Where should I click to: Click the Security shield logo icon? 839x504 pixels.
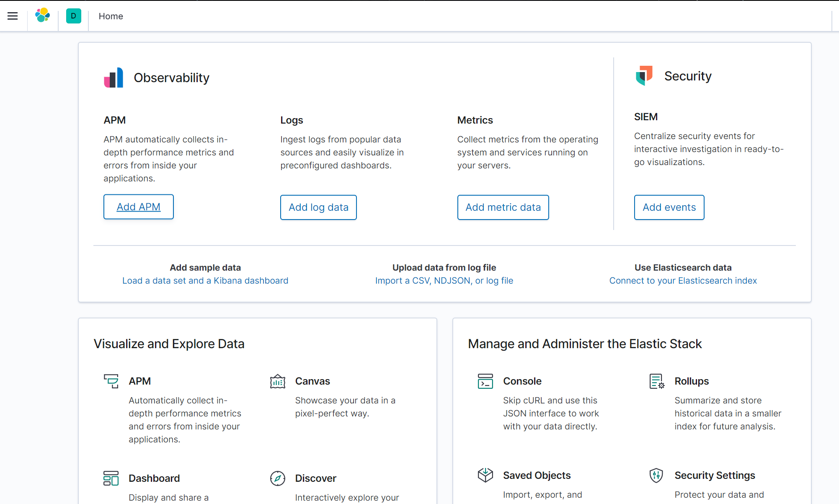pyautogui.click(x=644, y=76)
